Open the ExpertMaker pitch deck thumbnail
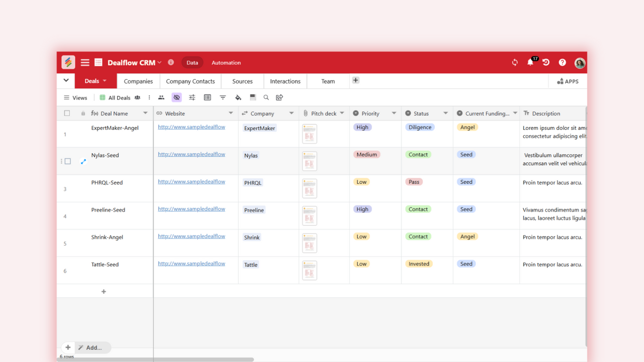The image size is (644, 362). click(310, 134)
